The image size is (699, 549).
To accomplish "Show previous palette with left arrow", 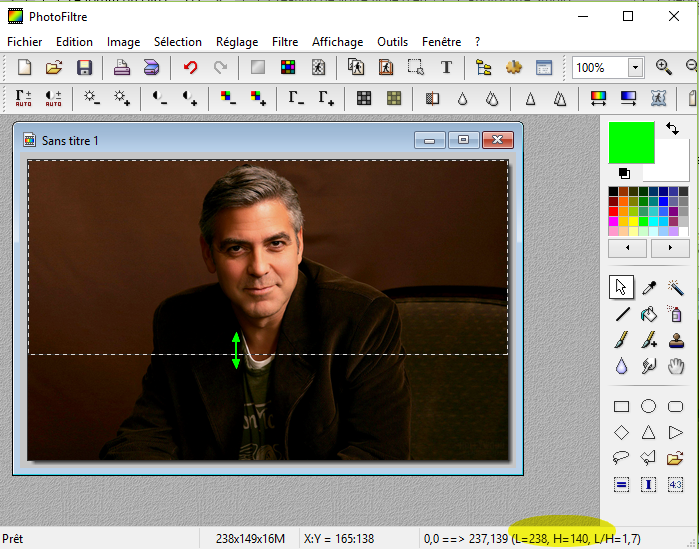I will tap(627, 248).
